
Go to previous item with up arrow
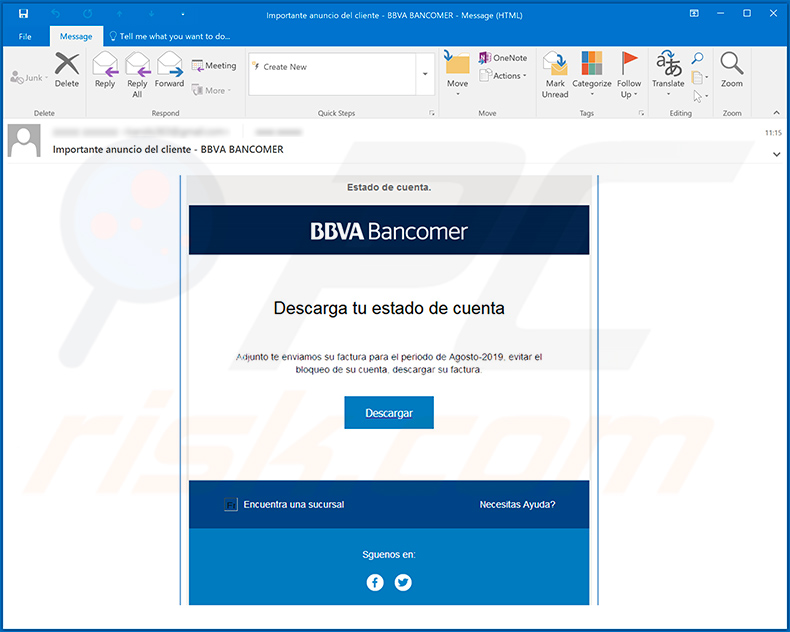point(119,14)
